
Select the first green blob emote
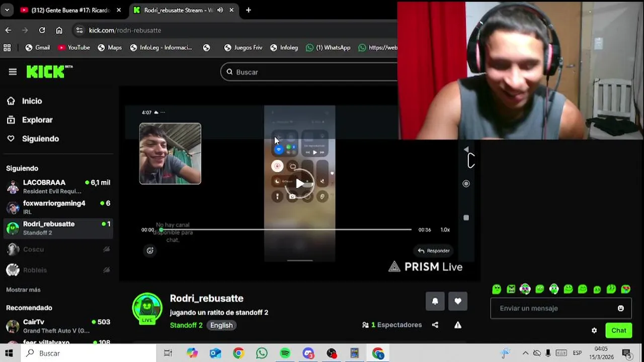497,289
